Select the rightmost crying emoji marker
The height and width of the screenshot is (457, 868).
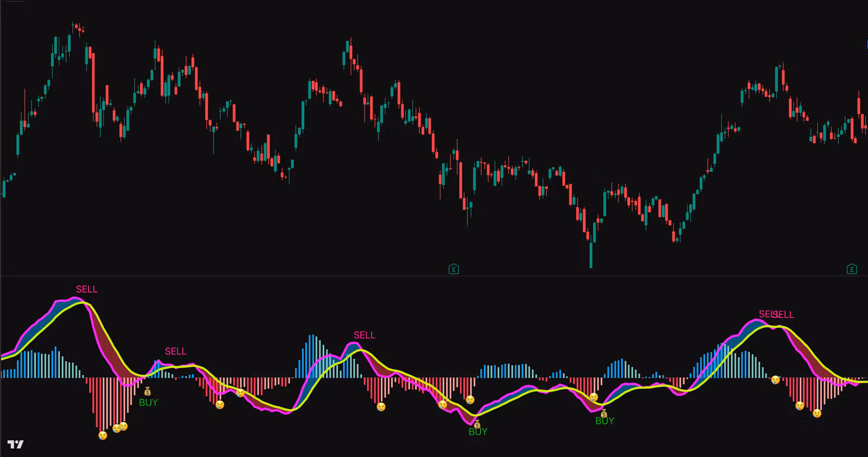816,414
